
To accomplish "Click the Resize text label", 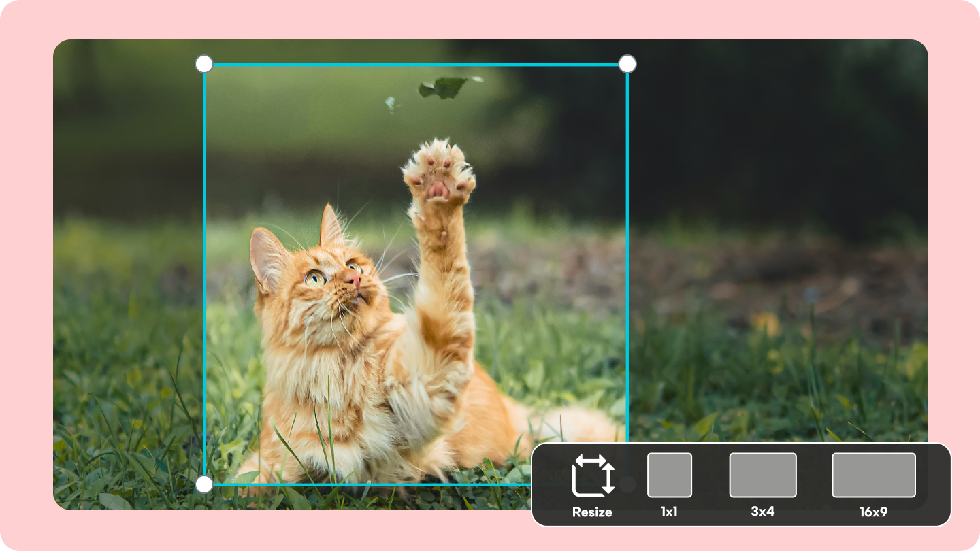I will click(591, 512).
